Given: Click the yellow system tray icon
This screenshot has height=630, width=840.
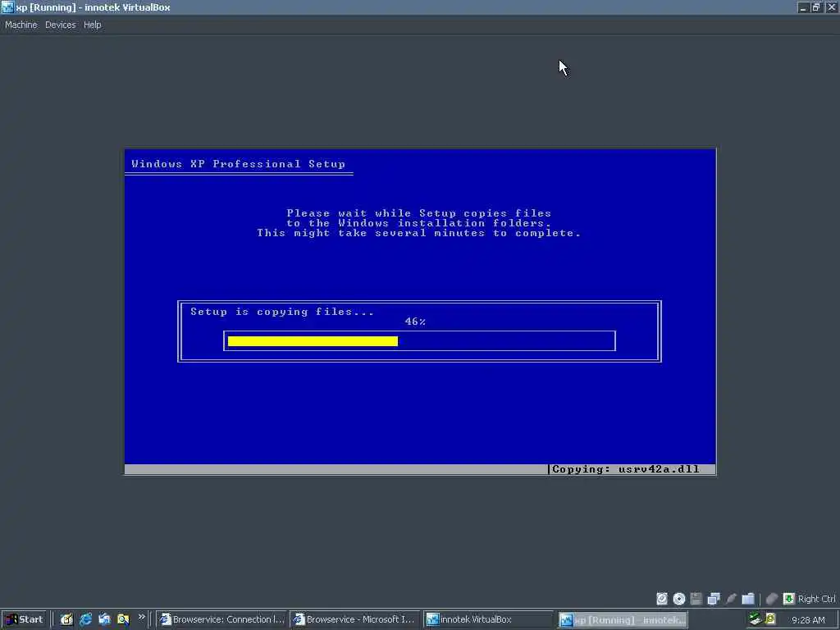Looking at the screenshot, I should pyautogui.click(x=770, y=619).
